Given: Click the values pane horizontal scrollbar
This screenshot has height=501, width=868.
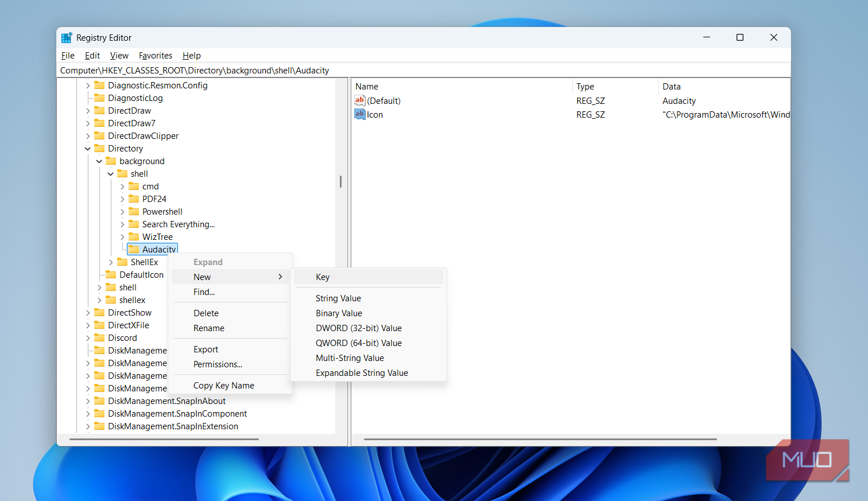Looking at the screenshot, I should [540, 439].
